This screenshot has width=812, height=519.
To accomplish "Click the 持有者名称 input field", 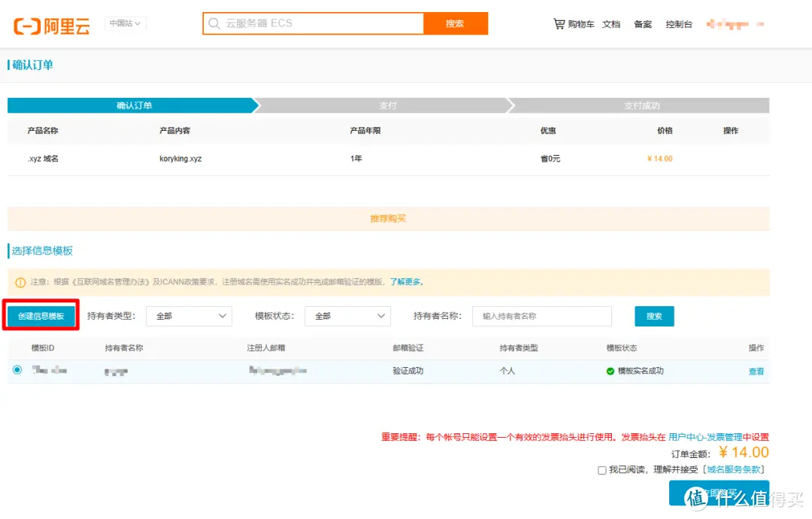I will point(541,316).
